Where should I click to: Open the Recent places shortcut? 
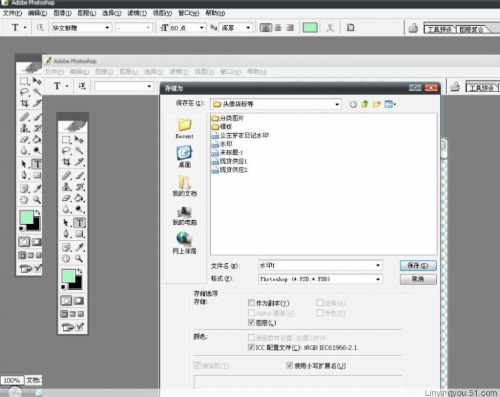[184, 128]
